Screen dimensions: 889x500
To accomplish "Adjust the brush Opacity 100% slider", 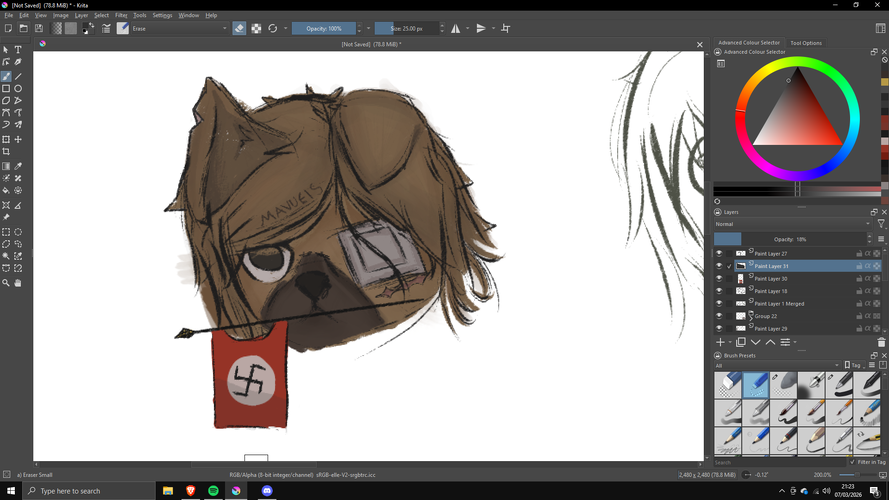I will point(324,28).
